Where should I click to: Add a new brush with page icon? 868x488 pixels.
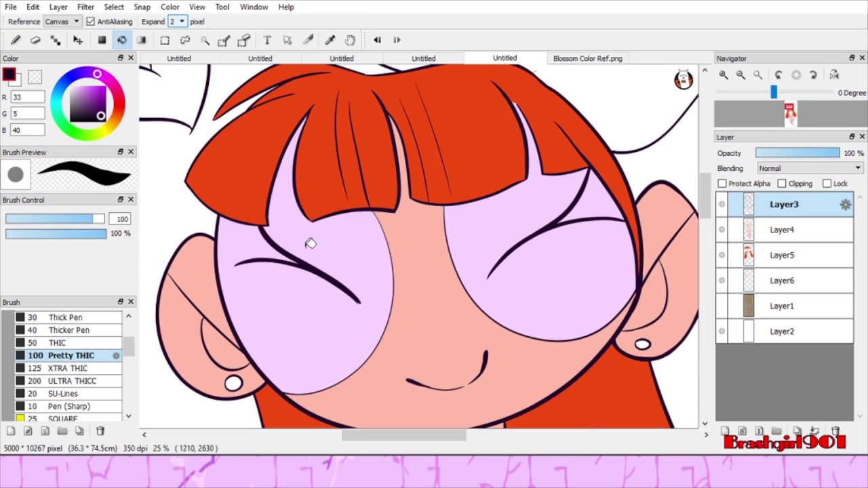click(x=11, y=431)
